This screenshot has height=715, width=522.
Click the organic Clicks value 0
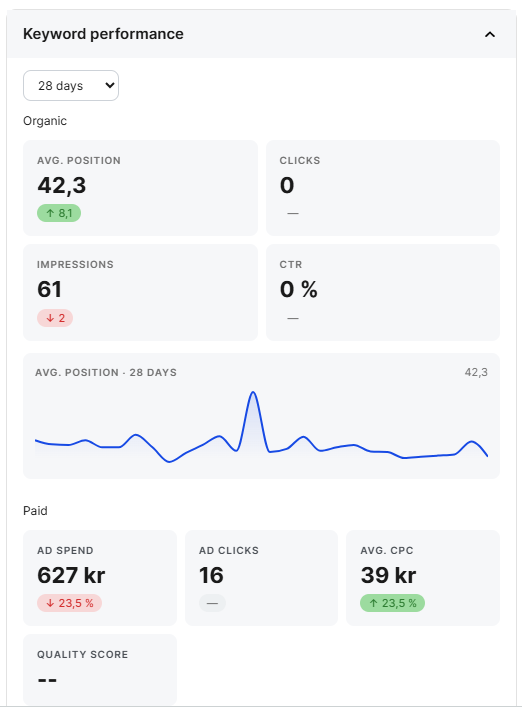tap(287, 185)
